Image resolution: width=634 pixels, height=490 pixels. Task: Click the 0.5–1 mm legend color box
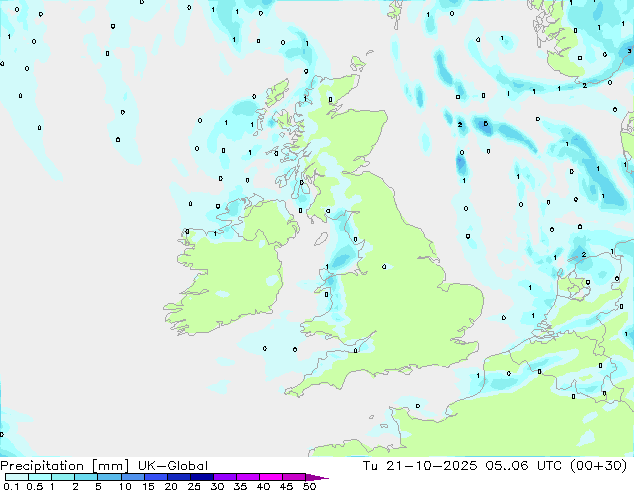(40, 477)
